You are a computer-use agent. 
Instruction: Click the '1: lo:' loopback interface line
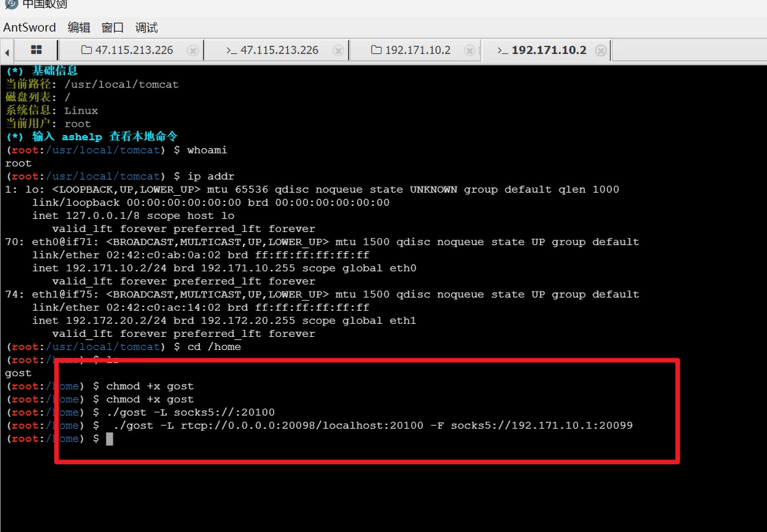[x=312, y=189]
